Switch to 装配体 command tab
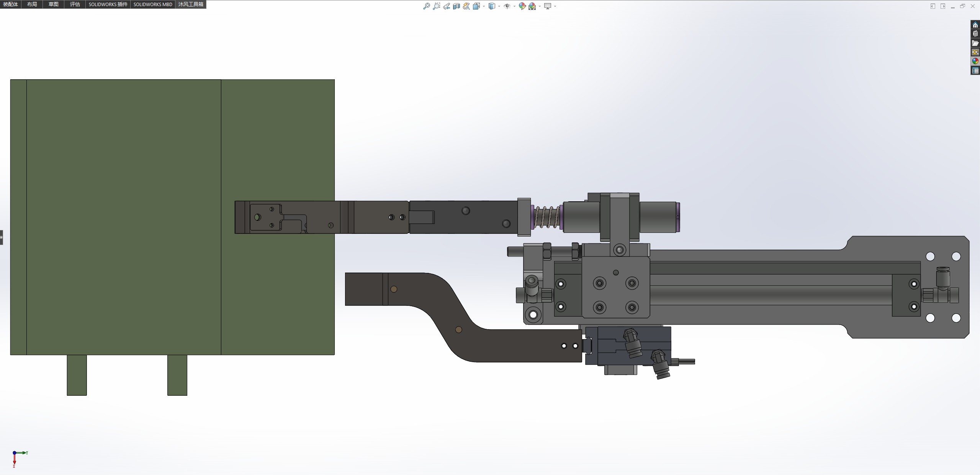 (x=10, y=4)
